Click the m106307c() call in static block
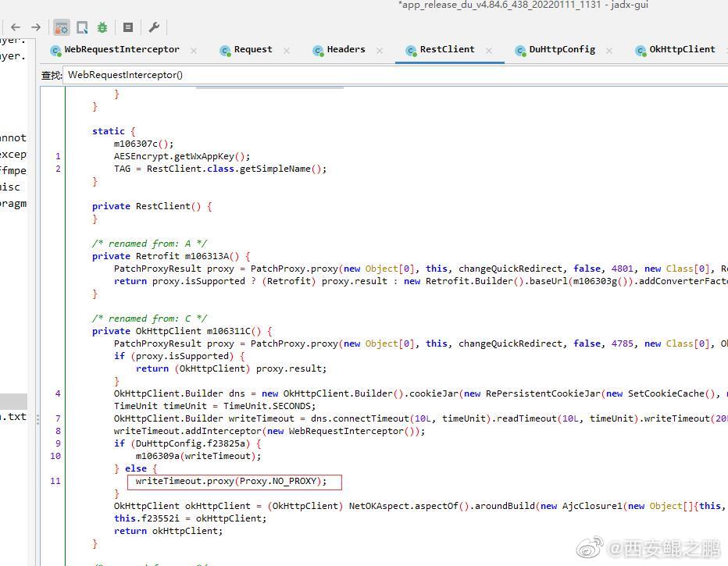Image resolution: width=728 pixels, height=566 pixels. pyautogui.click(x=144, y=144)
